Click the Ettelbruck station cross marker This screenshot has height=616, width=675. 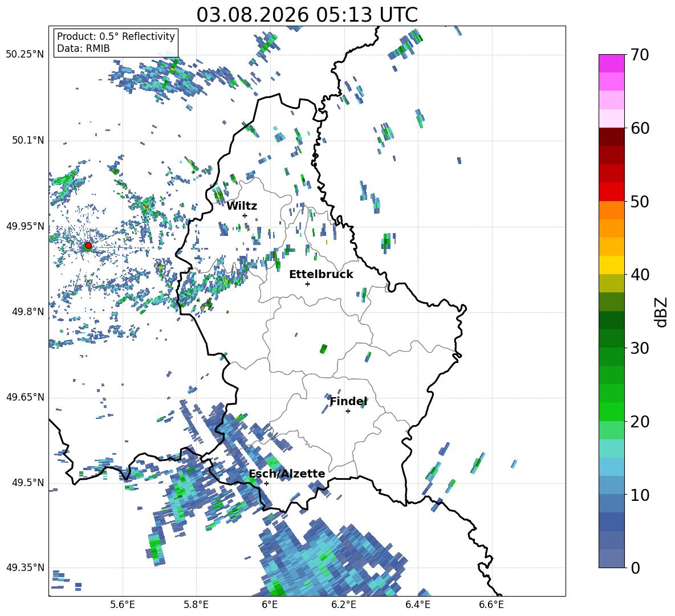tap(307, 284)
